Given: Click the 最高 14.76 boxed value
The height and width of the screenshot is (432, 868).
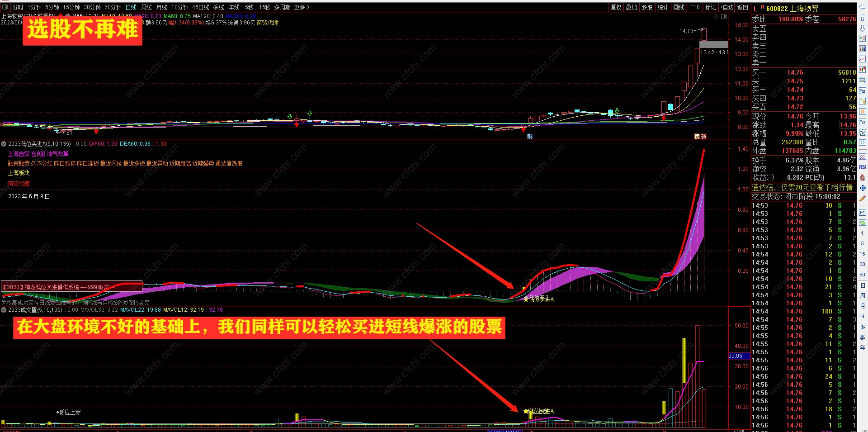Looking at the screenshot, I should click(848, 125).
